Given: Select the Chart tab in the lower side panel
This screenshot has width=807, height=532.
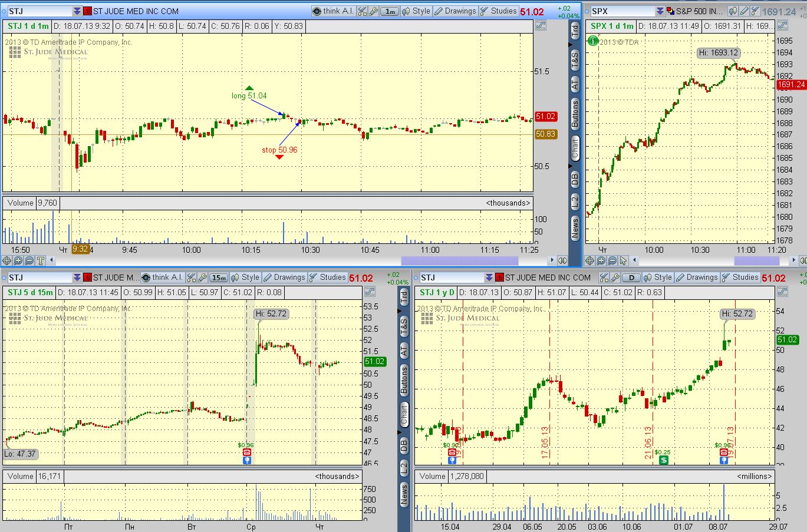Looking at the screenshot, I should [404, 415].
